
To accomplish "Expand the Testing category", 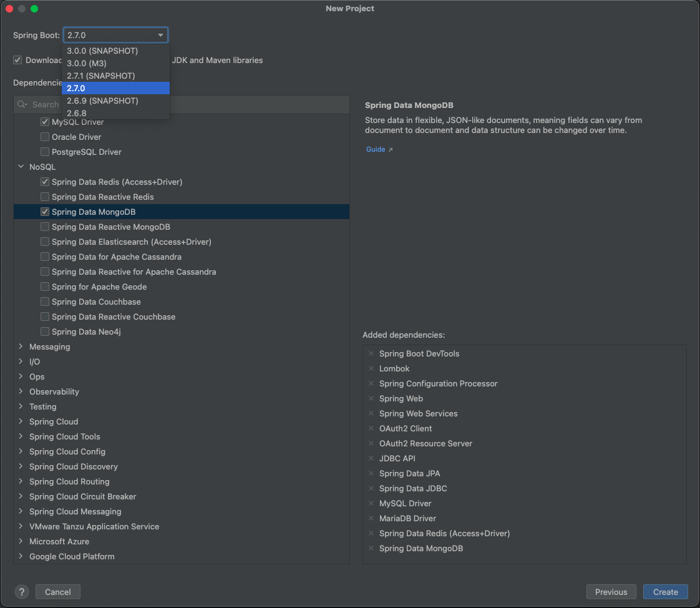I will [x=21, y=406].
